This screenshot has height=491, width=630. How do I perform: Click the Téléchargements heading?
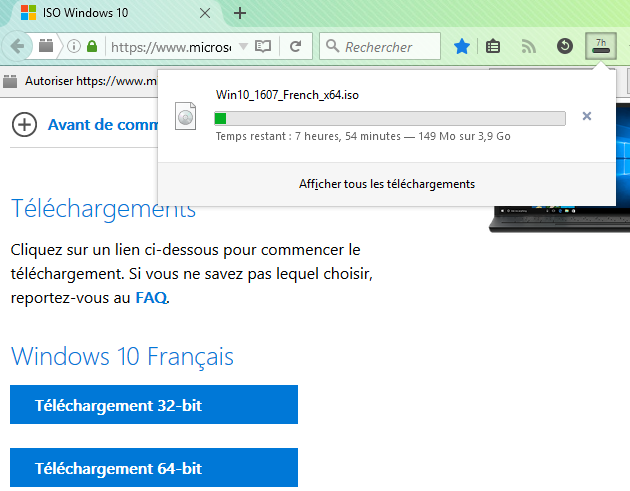[x=103, y=209]
